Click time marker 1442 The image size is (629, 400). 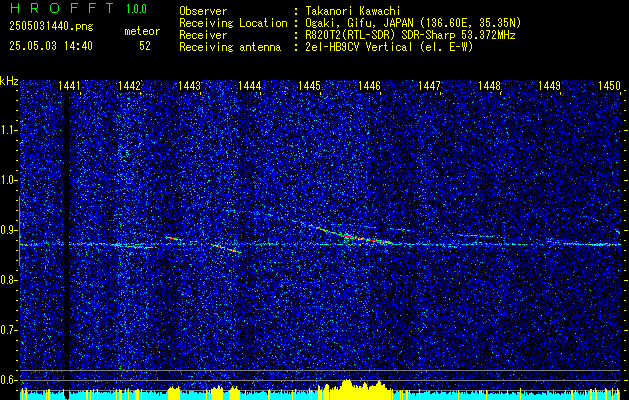click(x=129, y=85)
